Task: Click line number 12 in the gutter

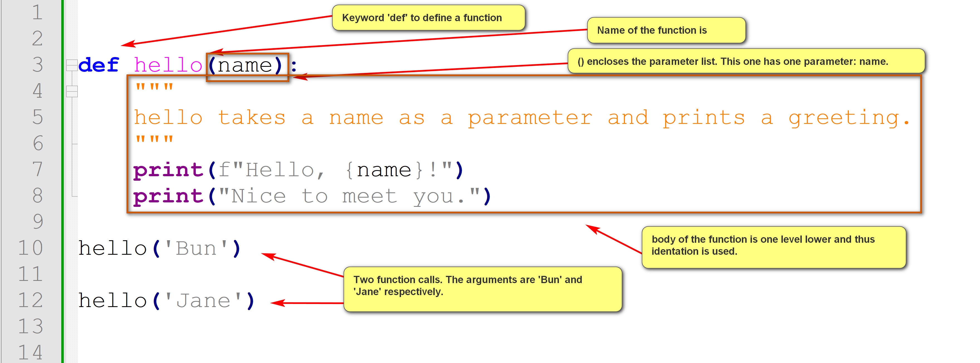Action: point(30,300)
